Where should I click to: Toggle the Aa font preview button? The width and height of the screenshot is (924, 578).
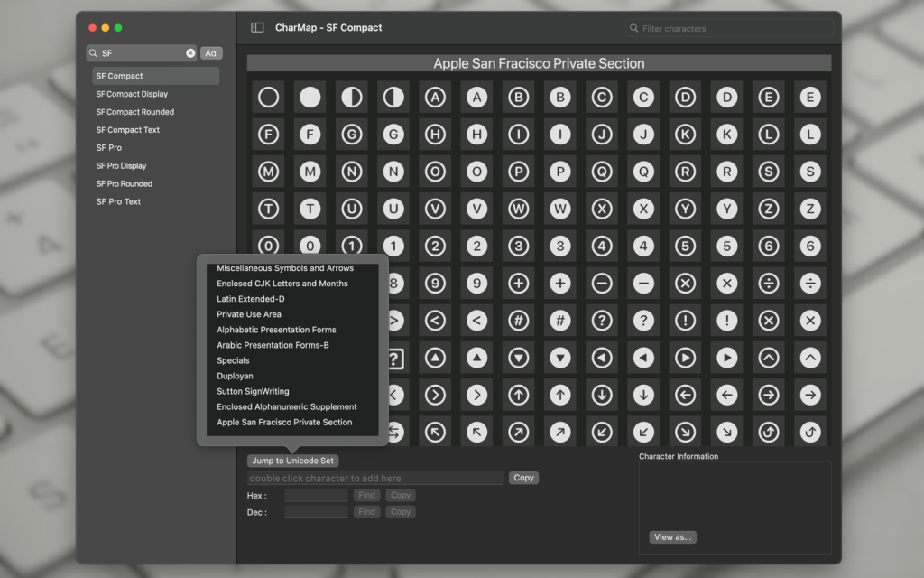(211, 53)
